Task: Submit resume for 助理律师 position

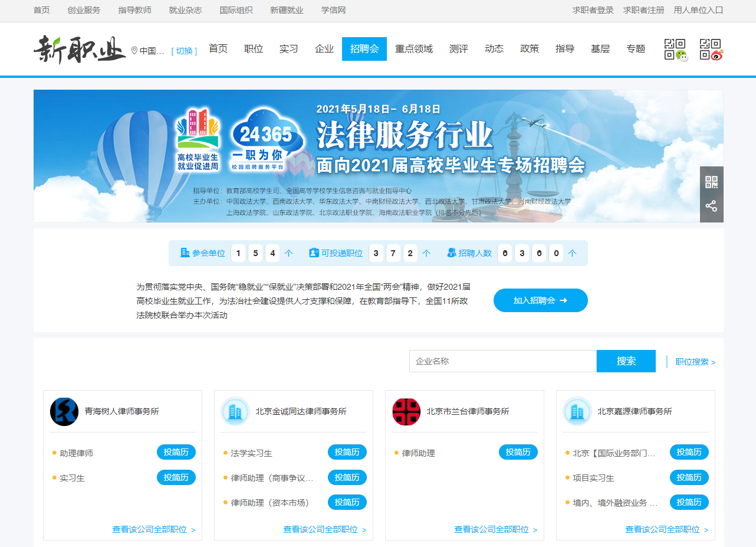Action: pyautogui.click(x=176, y=453)
